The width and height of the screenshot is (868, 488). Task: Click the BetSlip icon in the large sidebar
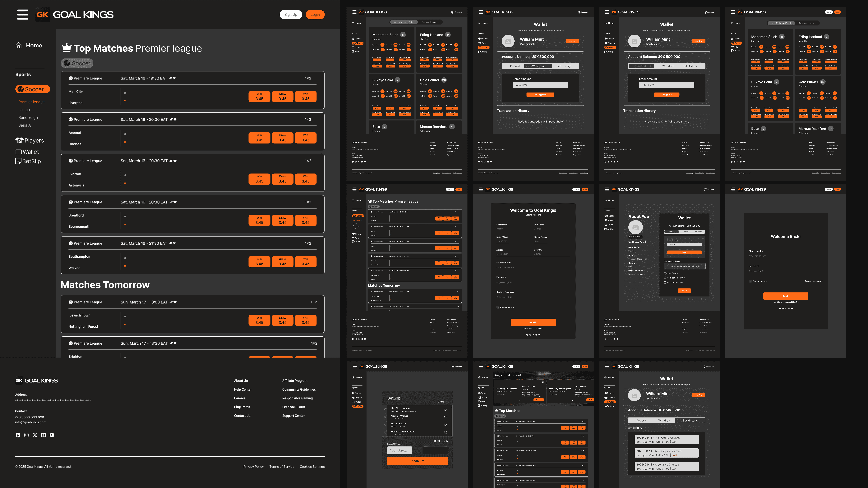(18, 161)
